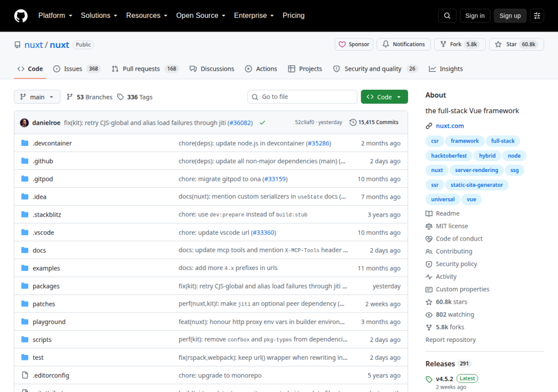
Task: Click the tag icon beside v4.5.2
Action: coord(429,379)
